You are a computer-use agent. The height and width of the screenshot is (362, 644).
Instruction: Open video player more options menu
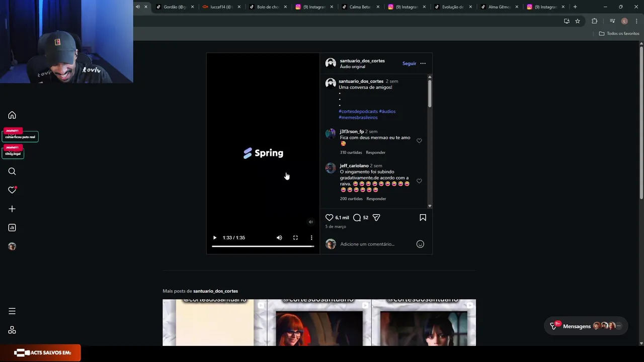(311, 238)
